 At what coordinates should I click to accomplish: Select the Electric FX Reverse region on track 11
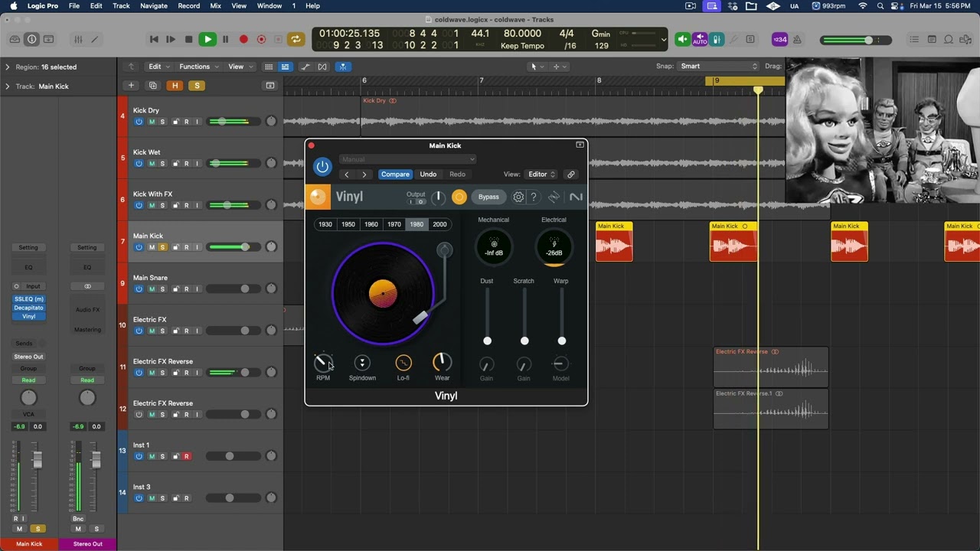[x=771, y=367]
